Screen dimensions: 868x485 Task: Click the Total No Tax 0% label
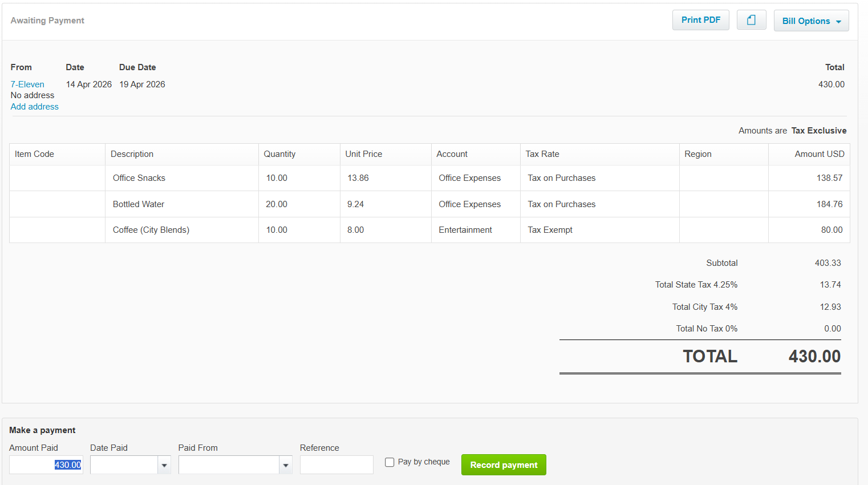click(707, 329)
